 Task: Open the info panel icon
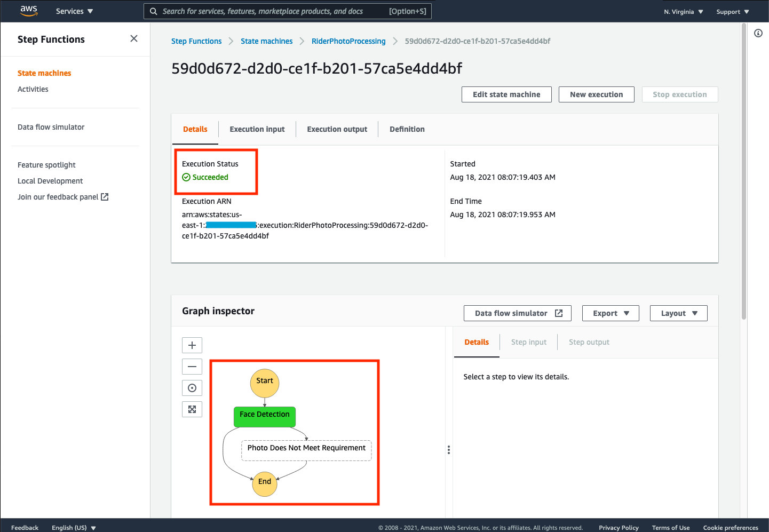758,33
